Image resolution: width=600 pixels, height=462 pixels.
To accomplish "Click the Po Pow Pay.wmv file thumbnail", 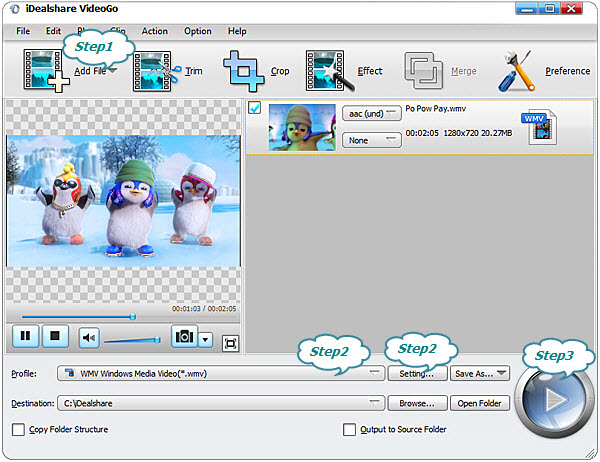I will (302, 127).
